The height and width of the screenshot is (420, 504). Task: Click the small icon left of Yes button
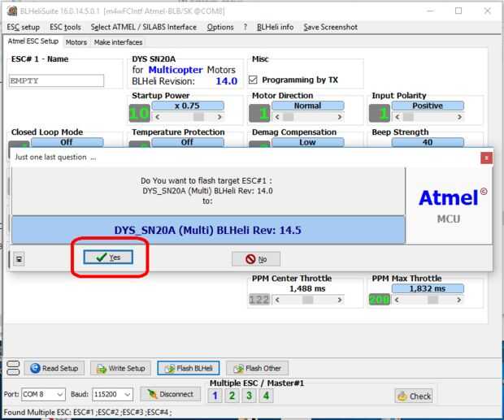pos(19,259)
